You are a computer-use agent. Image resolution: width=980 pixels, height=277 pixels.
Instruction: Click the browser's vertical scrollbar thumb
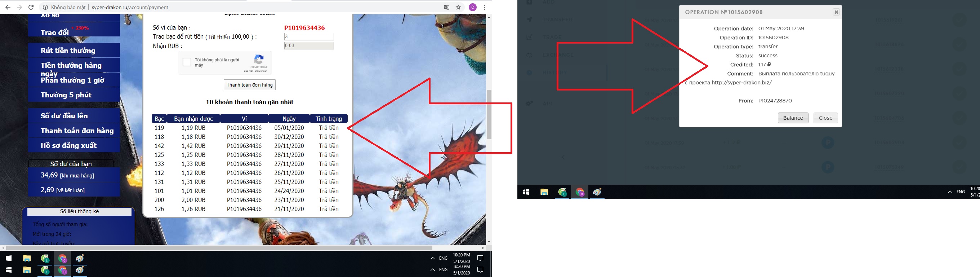pos(489,114)
